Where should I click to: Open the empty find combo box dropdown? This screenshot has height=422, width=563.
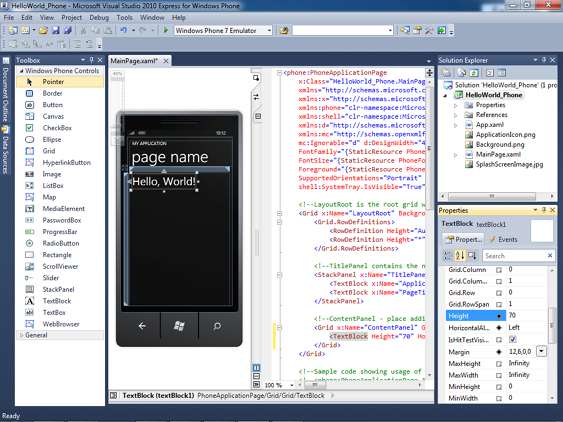pyautogui.click(x=390, y=31)
